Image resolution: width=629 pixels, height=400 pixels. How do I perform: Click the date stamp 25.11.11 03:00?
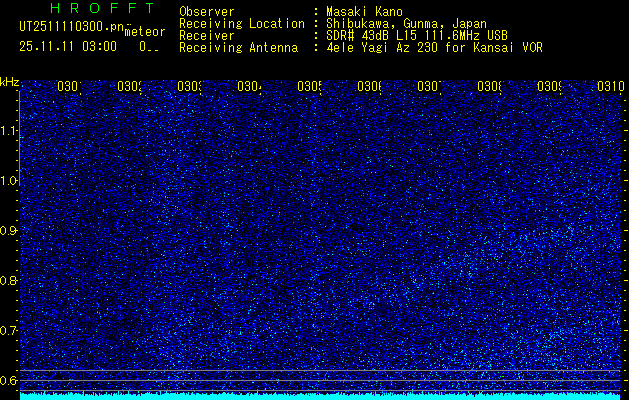tap(68, 47)
